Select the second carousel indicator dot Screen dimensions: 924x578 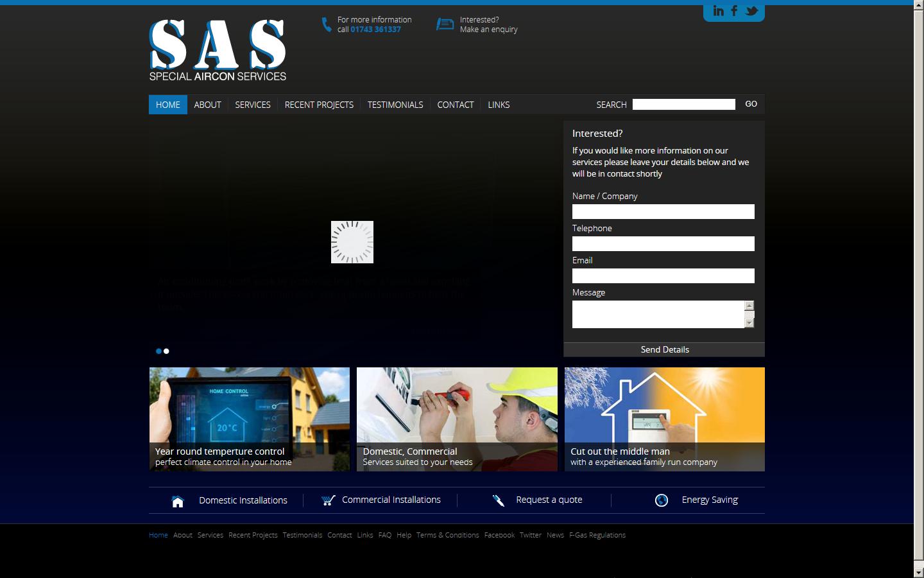click(167, 351)
